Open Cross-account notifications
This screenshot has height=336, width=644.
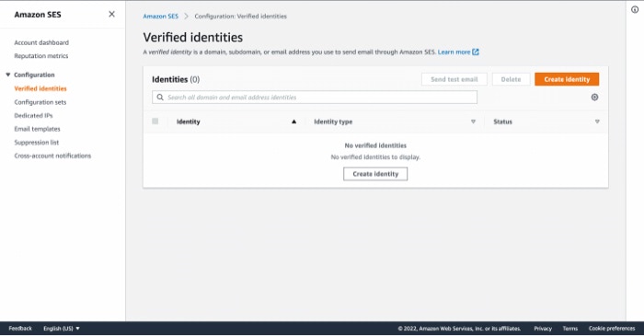(x=52, y=156)
